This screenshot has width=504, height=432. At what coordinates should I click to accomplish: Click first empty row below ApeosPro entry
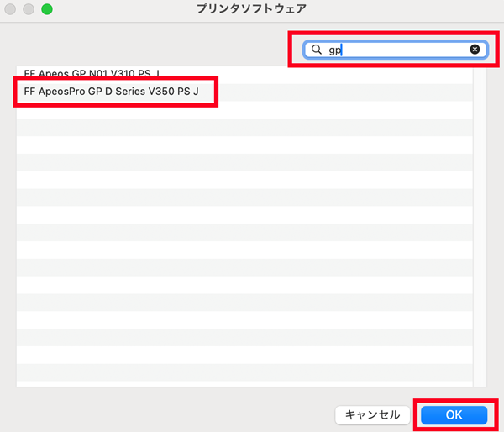point(244,109)
